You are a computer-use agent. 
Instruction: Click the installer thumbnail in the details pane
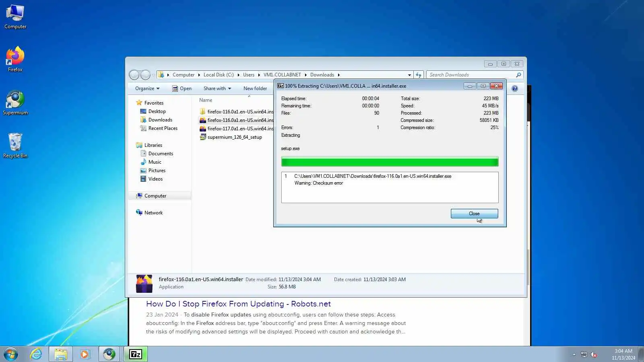tap(144, 284)
